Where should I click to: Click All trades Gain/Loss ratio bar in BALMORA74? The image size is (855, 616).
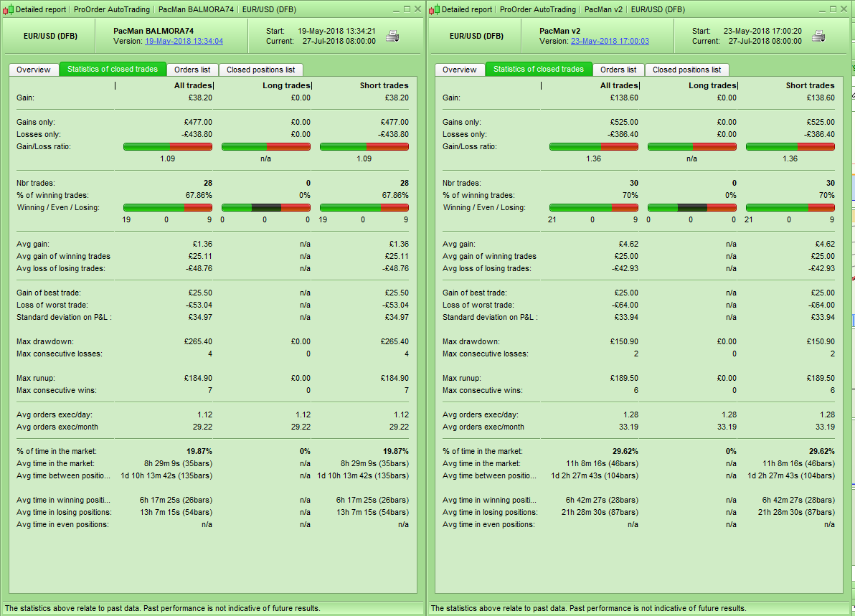(x=168, y=146)
